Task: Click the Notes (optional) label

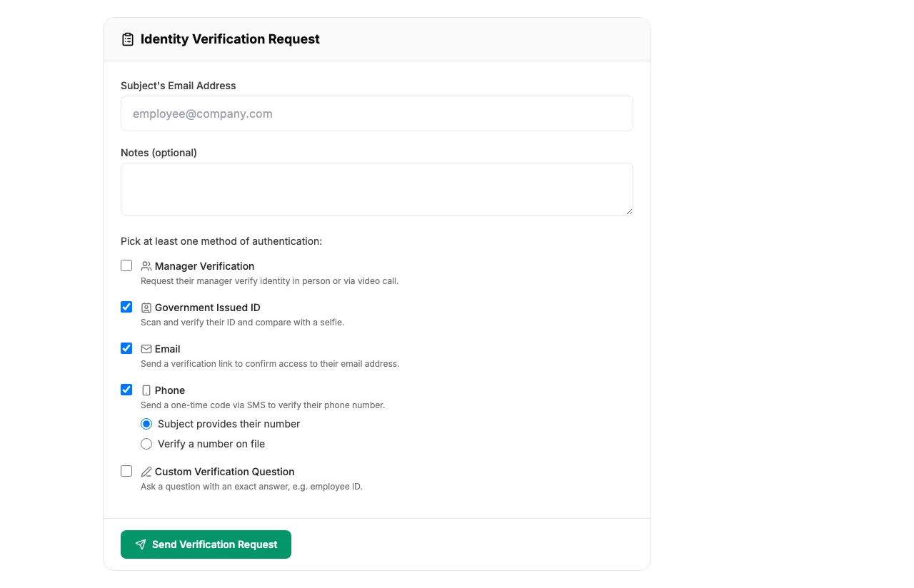Action: [159, 153]
